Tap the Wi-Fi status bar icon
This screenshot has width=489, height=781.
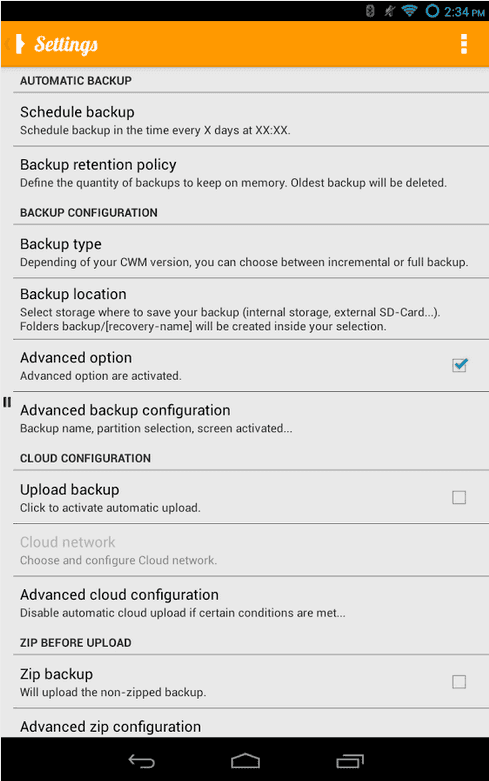pos(409,10)
